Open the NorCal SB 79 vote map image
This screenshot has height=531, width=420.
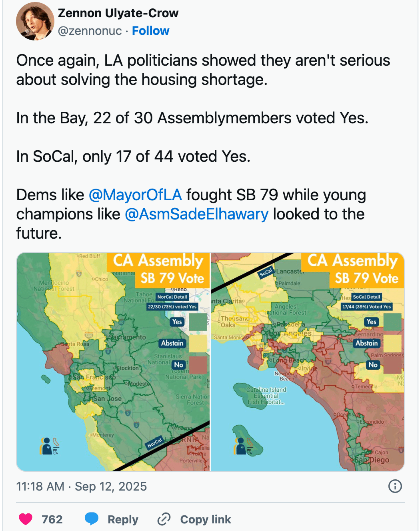pos(113,362)
